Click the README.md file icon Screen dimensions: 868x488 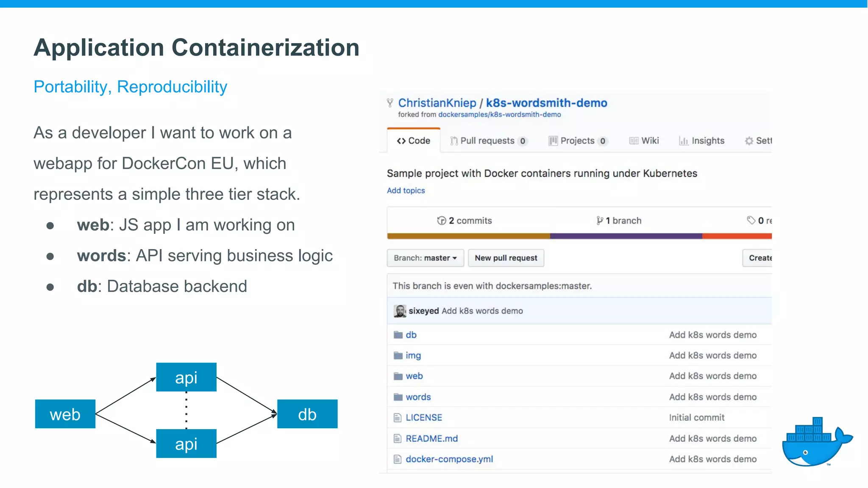[397, 438]
